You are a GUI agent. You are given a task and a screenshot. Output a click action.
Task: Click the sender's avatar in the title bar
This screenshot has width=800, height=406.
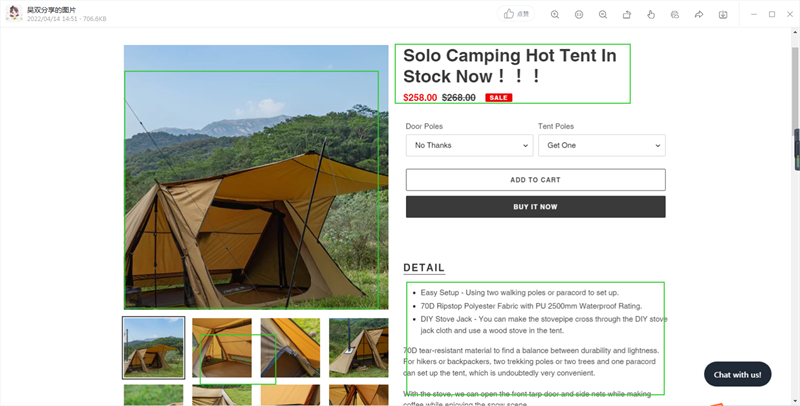pyautogui.click(x=14, y=14)
